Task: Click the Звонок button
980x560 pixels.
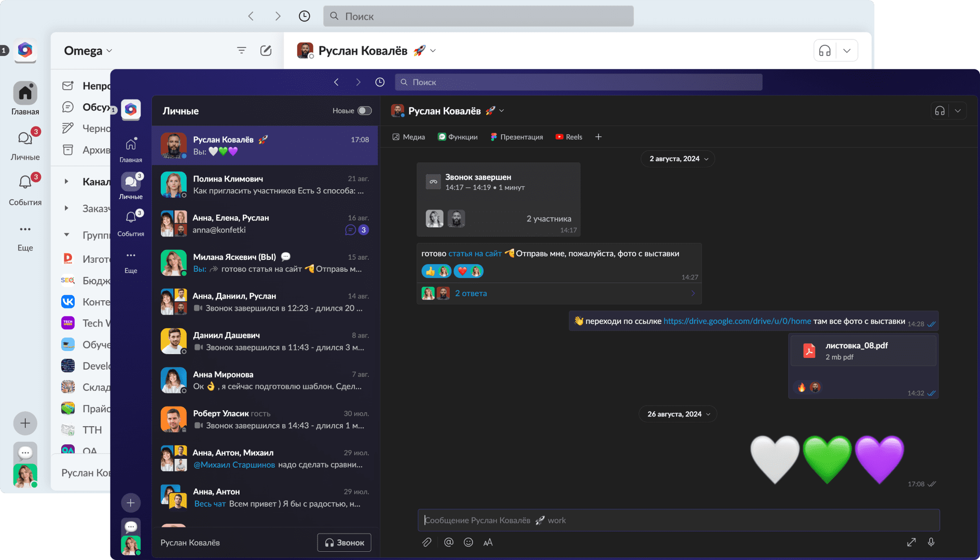Action: [x=344, y=542]
